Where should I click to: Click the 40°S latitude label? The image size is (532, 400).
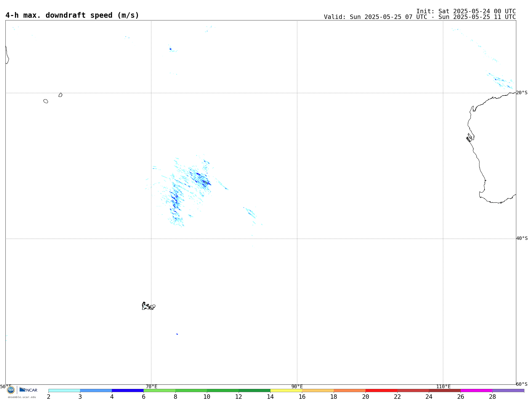[522, 238]
